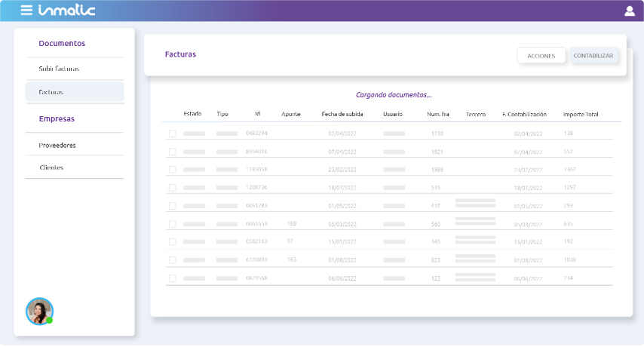Go to the Clientes section
The height and width of the screenshot is (347, 644).
coord(51,167)
